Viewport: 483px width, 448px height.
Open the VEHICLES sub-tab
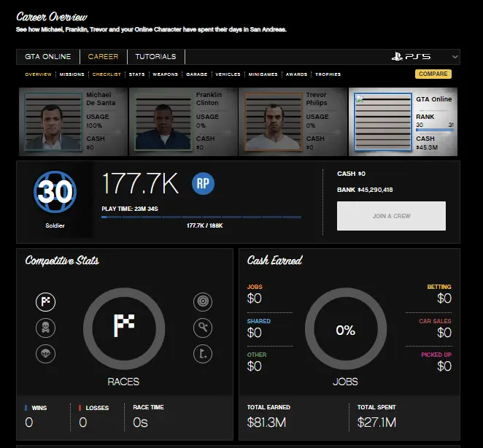point(228,74)
